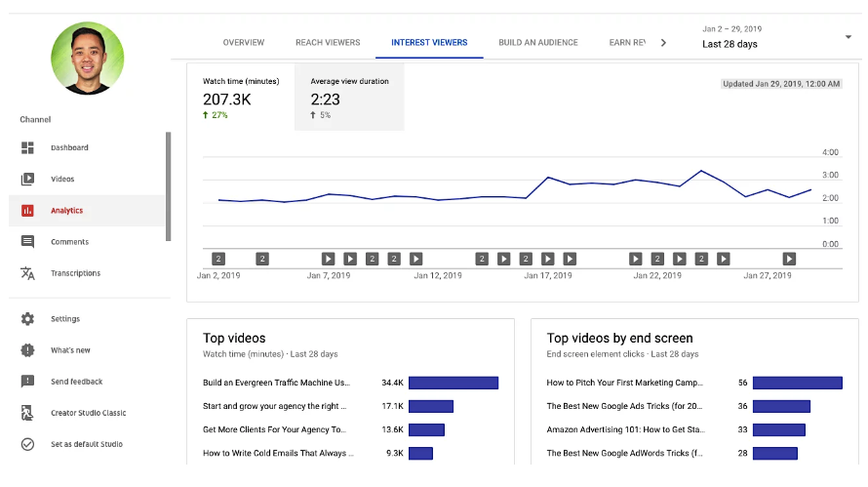Click the 2:23 average duration value
Viewport: 868px width, 487px height.
pos(325,100)
